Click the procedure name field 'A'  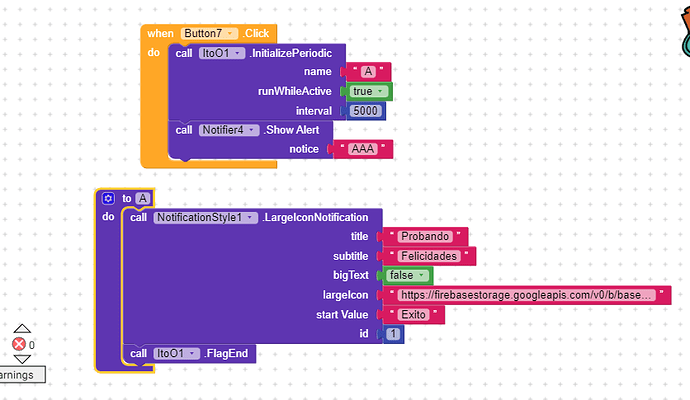tap(143, 198)
